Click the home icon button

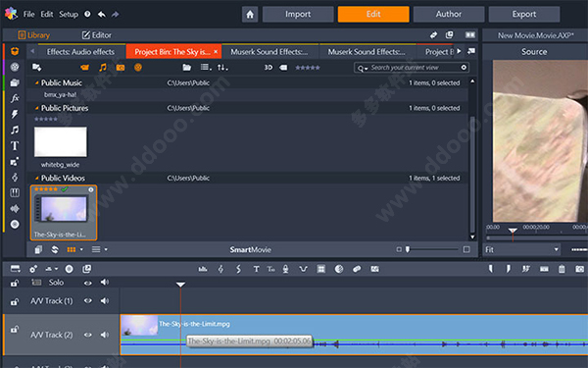(x=250, y=15)
